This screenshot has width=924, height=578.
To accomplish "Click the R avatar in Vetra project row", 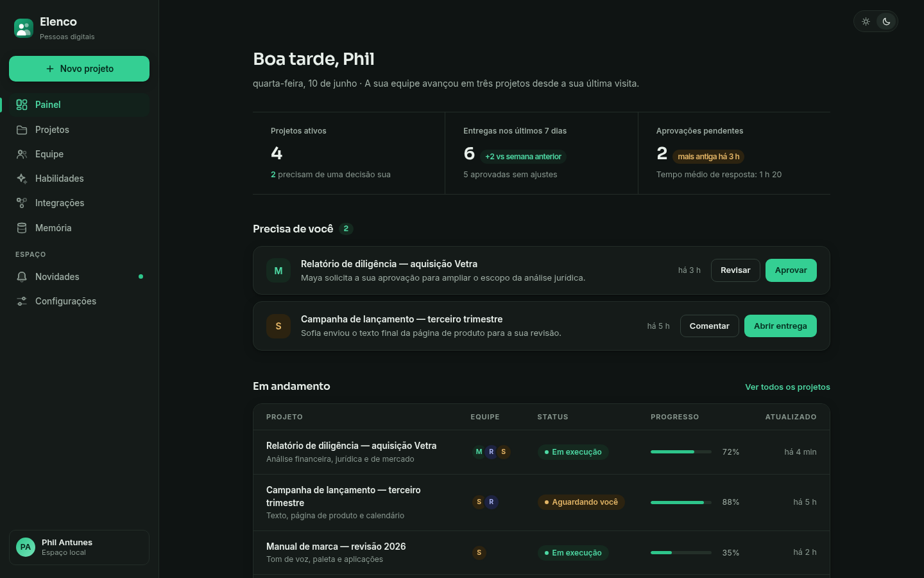I will (491, 452).
